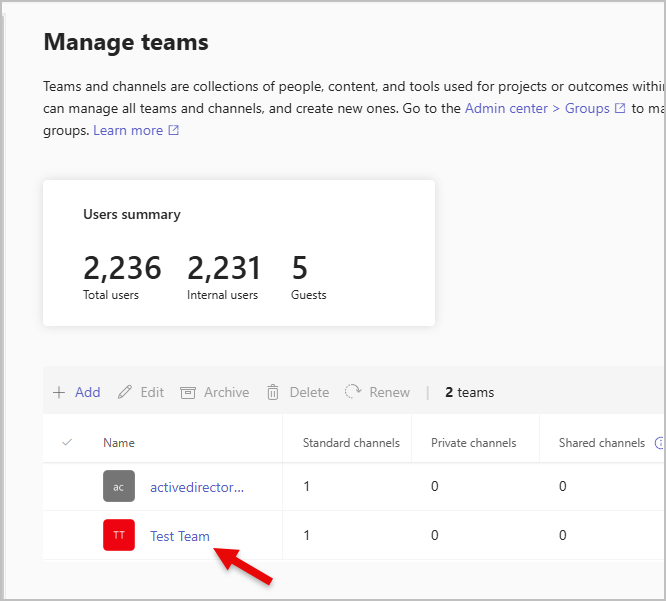Viewport: 666px width, 601px height.
Task: Open the info icon beside Shared channels
Action: [659, 443]
